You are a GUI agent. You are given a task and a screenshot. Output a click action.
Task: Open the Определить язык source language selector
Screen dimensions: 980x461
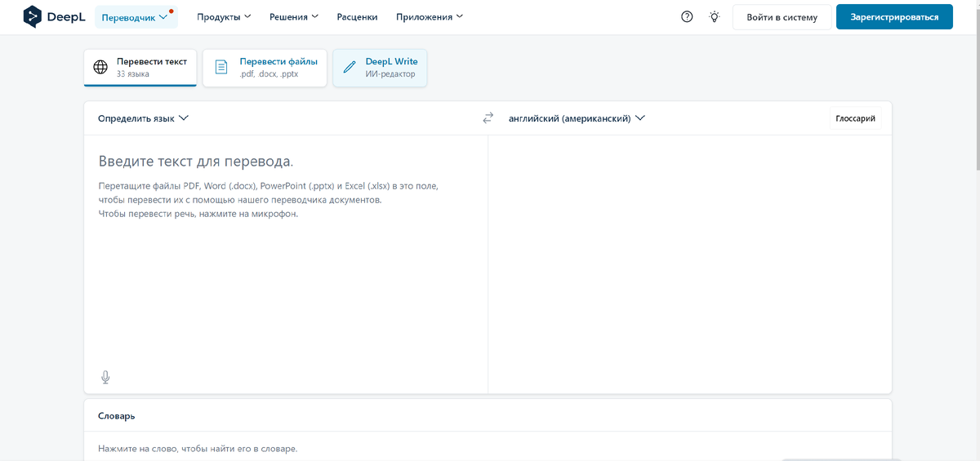pyautogui.click(x=143, y=118)
